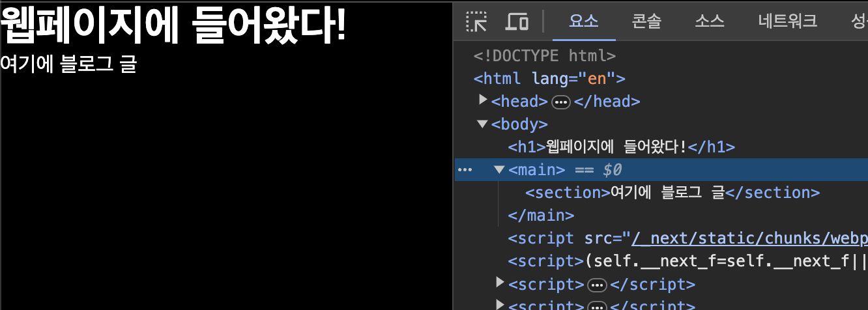
Task: Activate the inspect element picker icon
Action: (477, 21)
